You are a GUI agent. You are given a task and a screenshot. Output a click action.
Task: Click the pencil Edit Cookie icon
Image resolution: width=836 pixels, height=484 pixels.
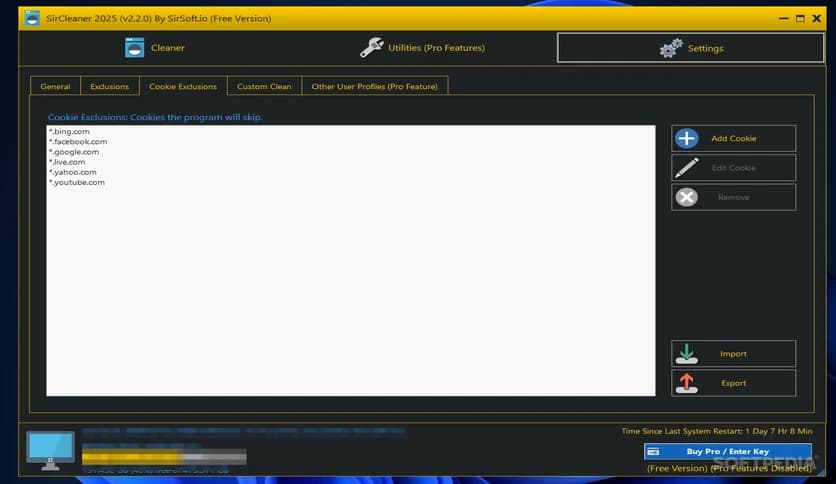point(687,168)
